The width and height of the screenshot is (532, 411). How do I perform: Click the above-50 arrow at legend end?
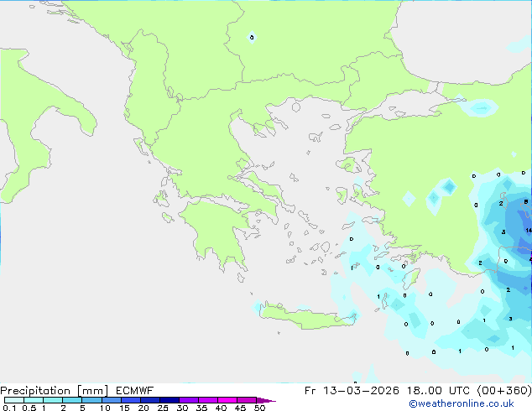(x=266, y=400)
